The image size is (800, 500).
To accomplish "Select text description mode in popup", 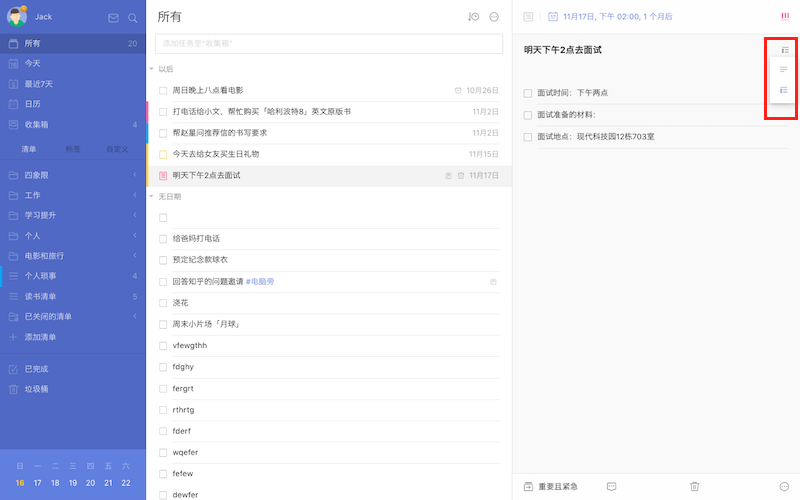I will point(784,70).
